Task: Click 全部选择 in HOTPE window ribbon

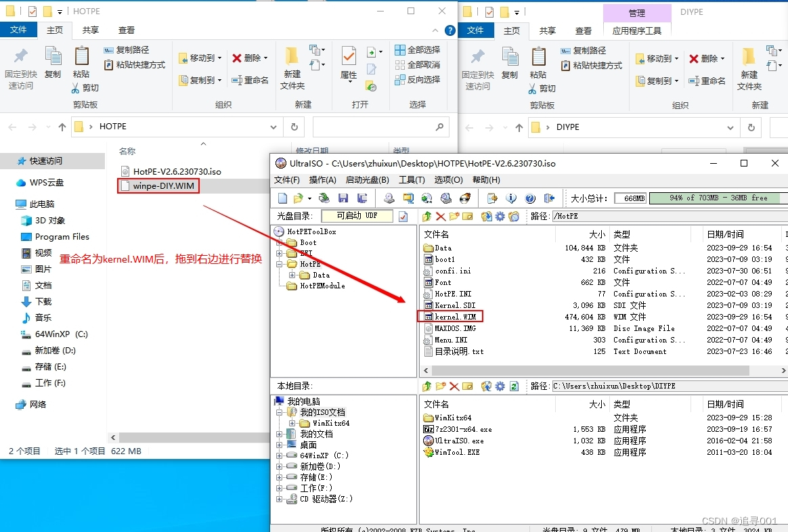Action: pos(418,49)
